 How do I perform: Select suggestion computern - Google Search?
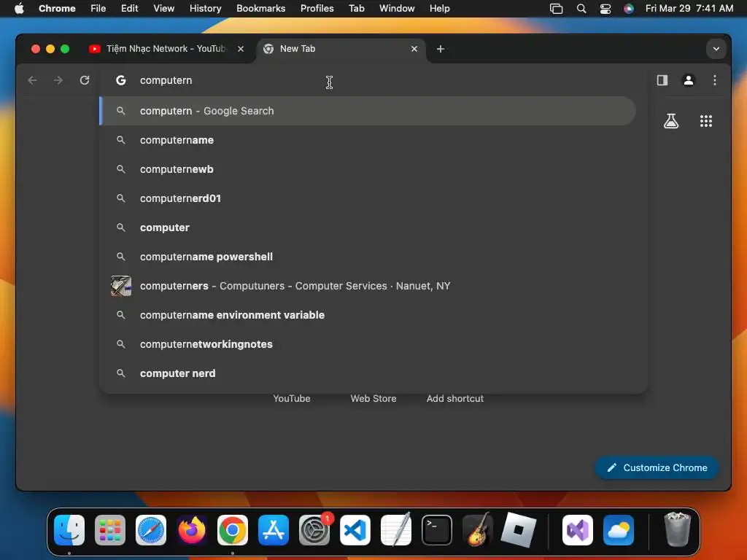tap(368, 111)
